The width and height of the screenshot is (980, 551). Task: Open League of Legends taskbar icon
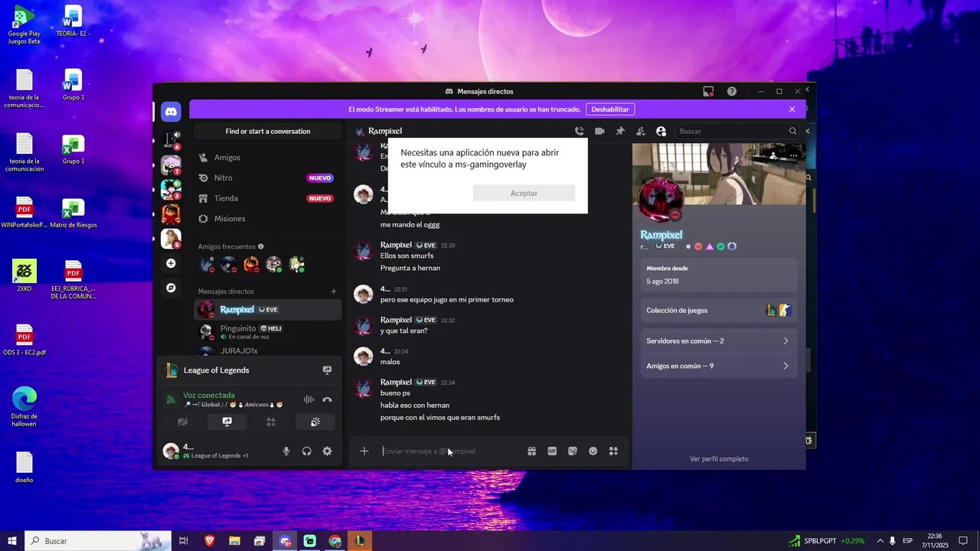click(359, 541)
